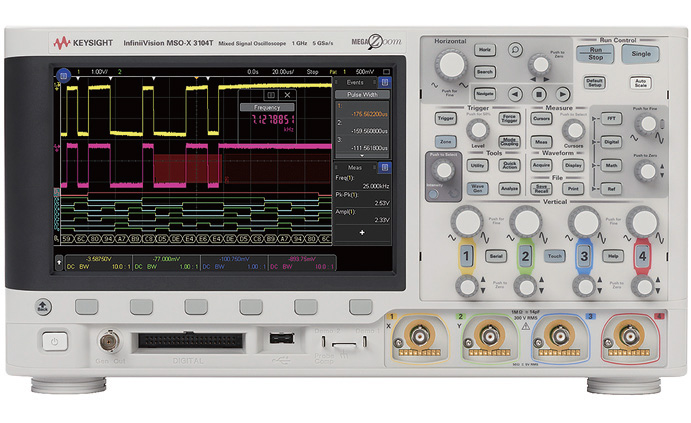This screenshot has height=423, width=691.
Task: Dock the Frequency popup using its dock icon
Action: (271, 95)
